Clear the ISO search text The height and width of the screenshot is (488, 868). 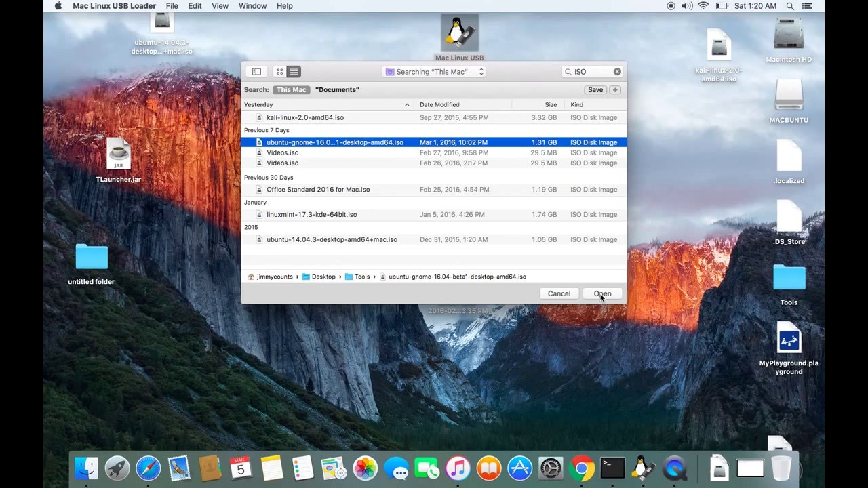click(x=617, y=72)
